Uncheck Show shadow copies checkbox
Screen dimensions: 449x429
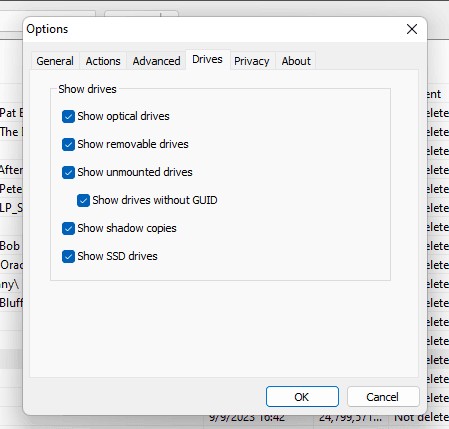tap(68, 229)
